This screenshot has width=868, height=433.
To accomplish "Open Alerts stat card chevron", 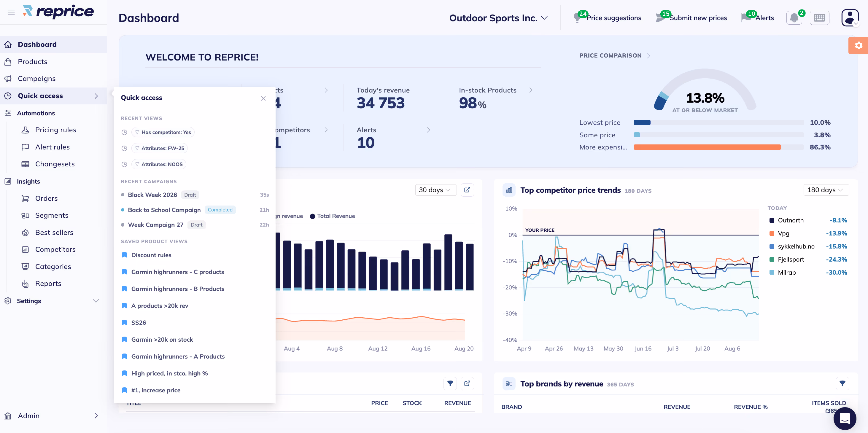I will pyautogui.click(x=428, y=130).
